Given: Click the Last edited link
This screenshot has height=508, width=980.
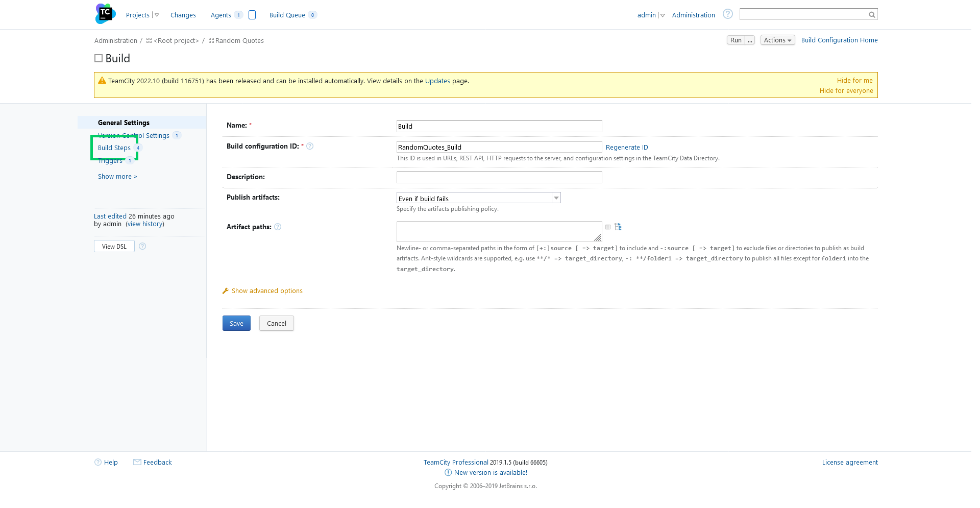Looking at the screenshot, I should pos(110,216).
